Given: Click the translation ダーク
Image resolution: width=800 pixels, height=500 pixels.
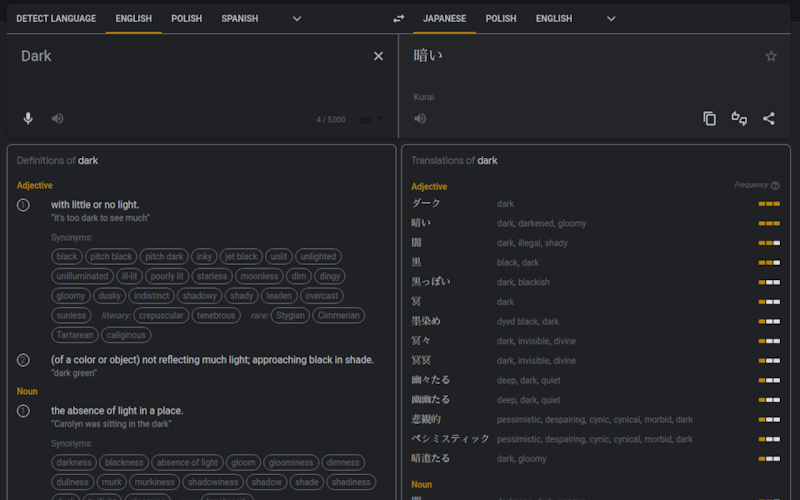Looking at the screenshot, I should [x=426, y=204].
